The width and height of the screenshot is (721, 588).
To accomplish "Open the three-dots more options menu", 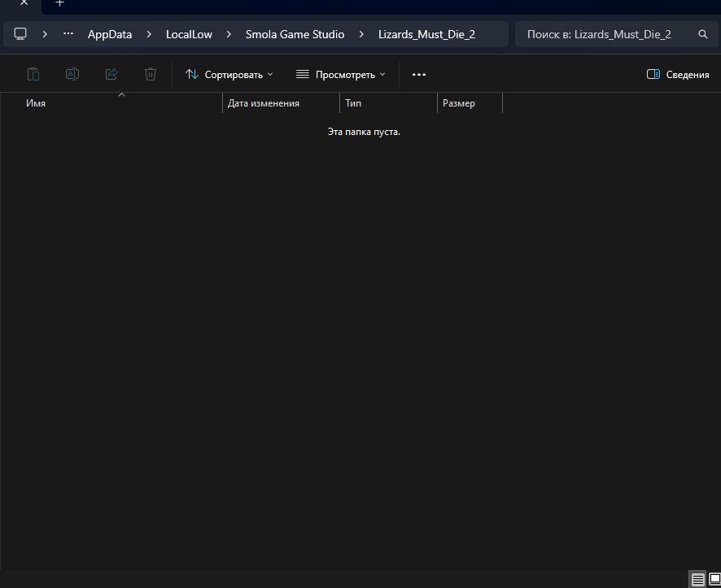I will 419,74.
